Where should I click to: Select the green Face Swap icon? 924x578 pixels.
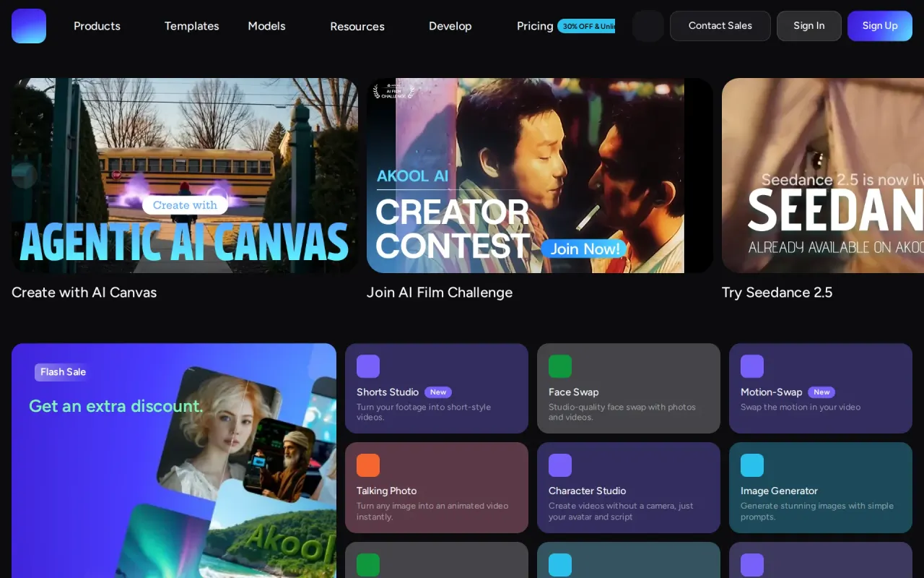coord(560,366)
